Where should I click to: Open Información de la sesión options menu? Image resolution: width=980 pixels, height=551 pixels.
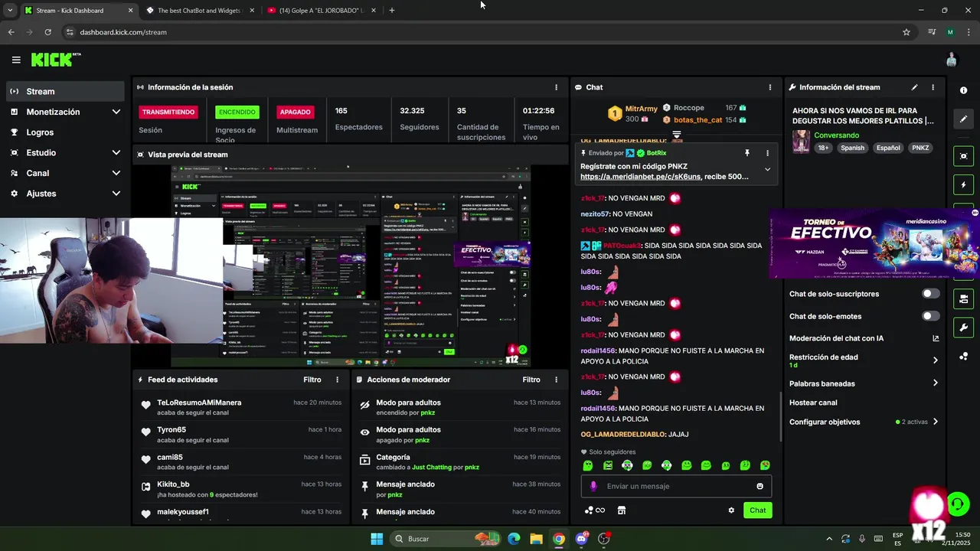(556, 87)
